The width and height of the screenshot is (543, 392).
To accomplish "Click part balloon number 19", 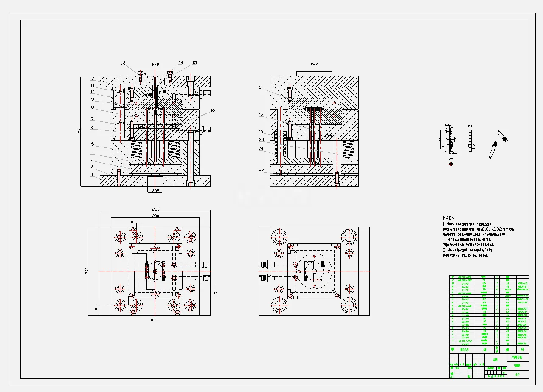I will pos(262,131).
